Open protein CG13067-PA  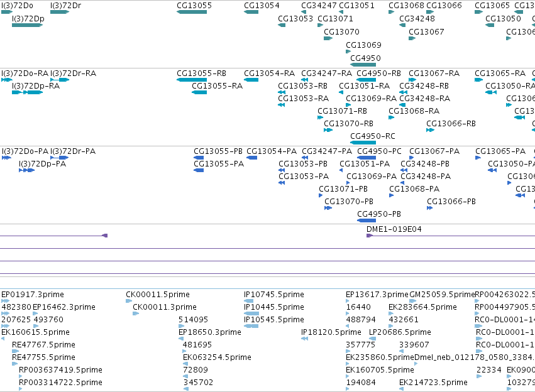(x=412, y=158)
